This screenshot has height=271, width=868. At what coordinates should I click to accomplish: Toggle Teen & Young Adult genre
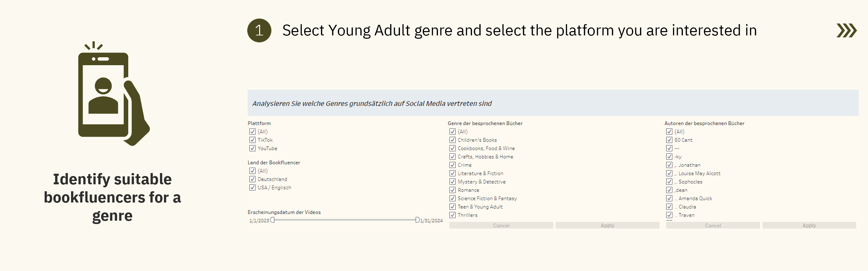pyautogui.click(x=453, y=207)
